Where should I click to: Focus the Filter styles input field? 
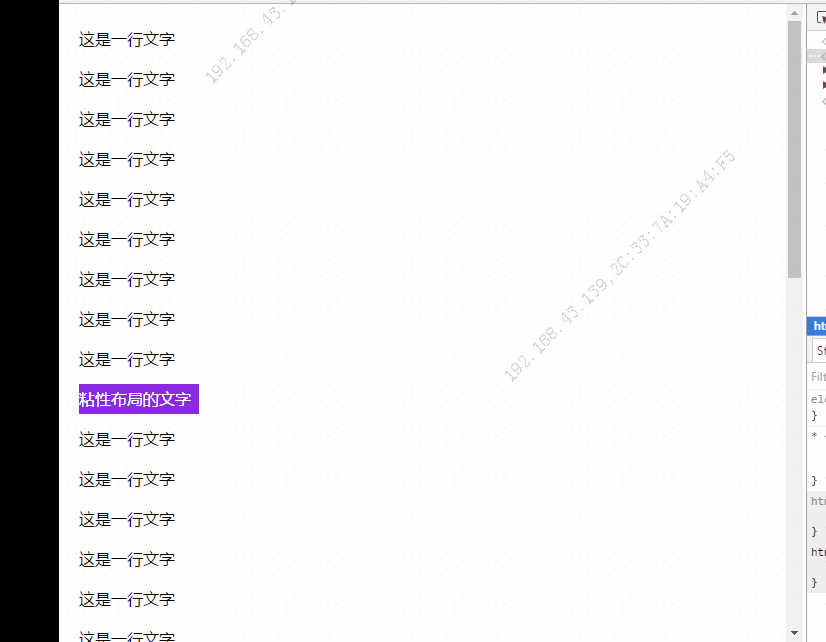[x=818, y=377]
